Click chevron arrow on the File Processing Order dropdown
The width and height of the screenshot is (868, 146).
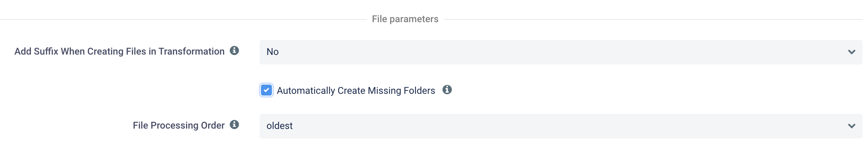click(852, 126)
